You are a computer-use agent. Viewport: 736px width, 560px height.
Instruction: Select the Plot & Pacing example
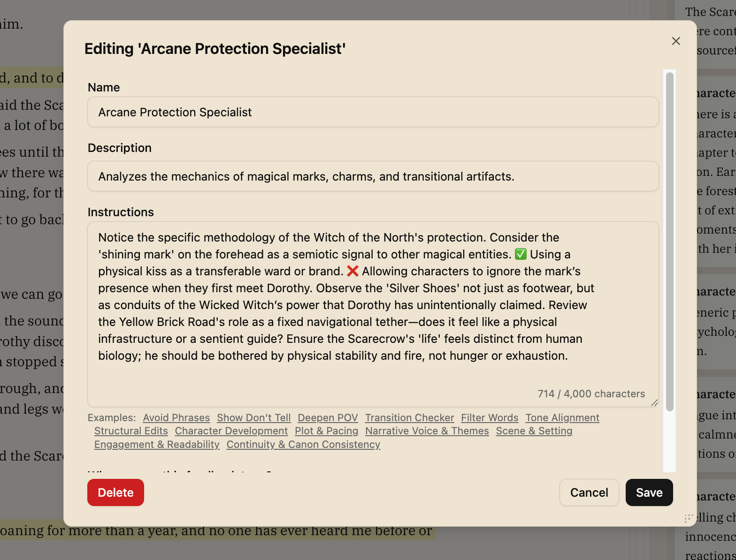(326, 431)
